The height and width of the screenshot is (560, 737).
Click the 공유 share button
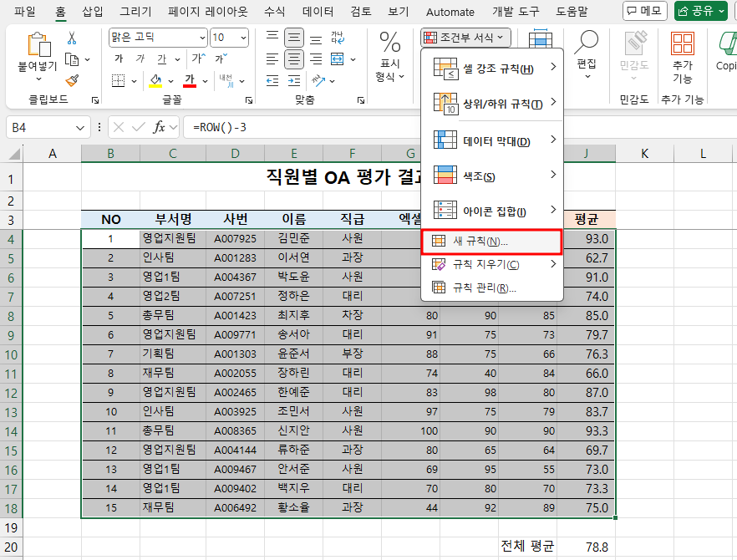[x=700, y=11]
